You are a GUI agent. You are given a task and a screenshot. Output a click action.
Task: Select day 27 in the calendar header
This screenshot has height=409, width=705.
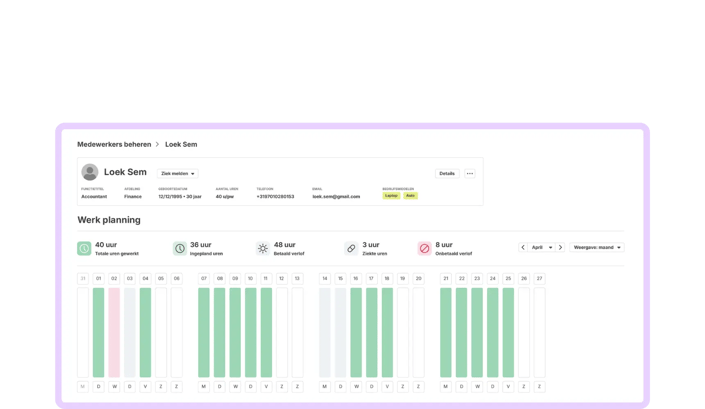(x=539, y=279)
